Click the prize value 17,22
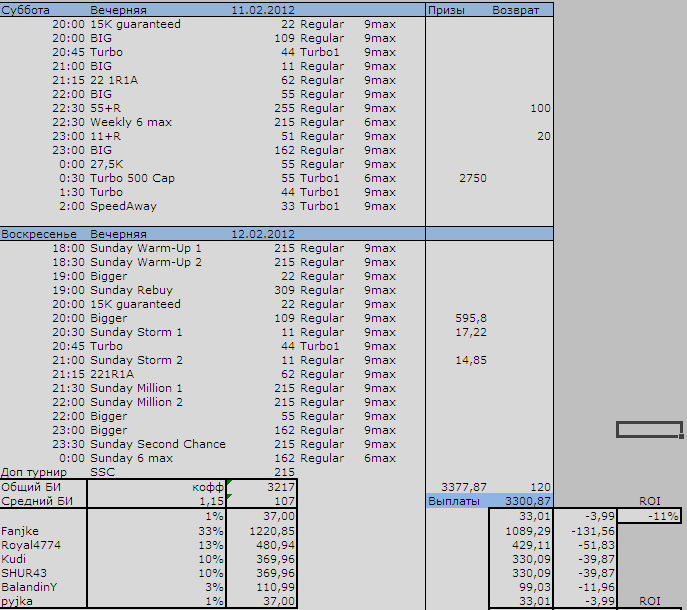 click(x=471, y=332)
